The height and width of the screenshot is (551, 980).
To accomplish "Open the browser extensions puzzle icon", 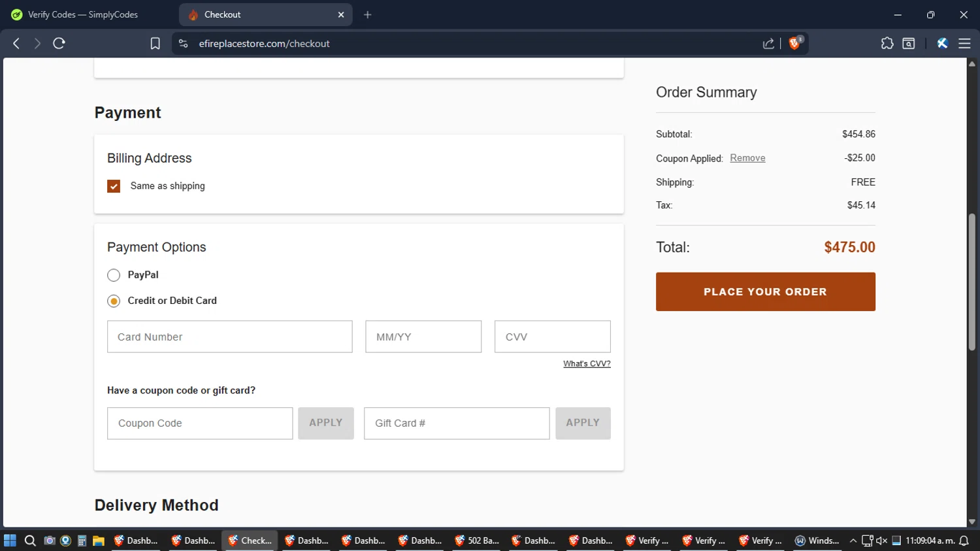I will point(887,43).
